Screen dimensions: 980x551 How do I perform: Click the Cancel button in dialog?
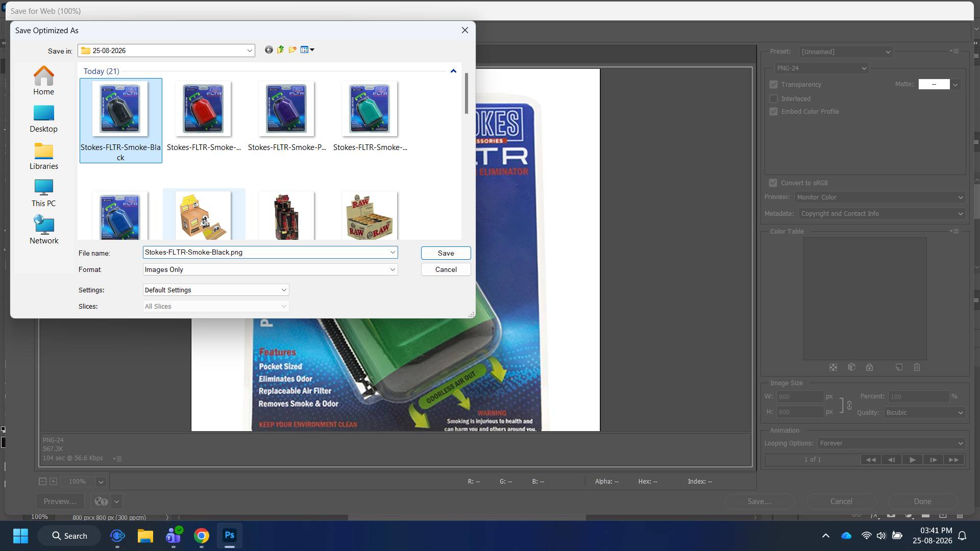446,269
